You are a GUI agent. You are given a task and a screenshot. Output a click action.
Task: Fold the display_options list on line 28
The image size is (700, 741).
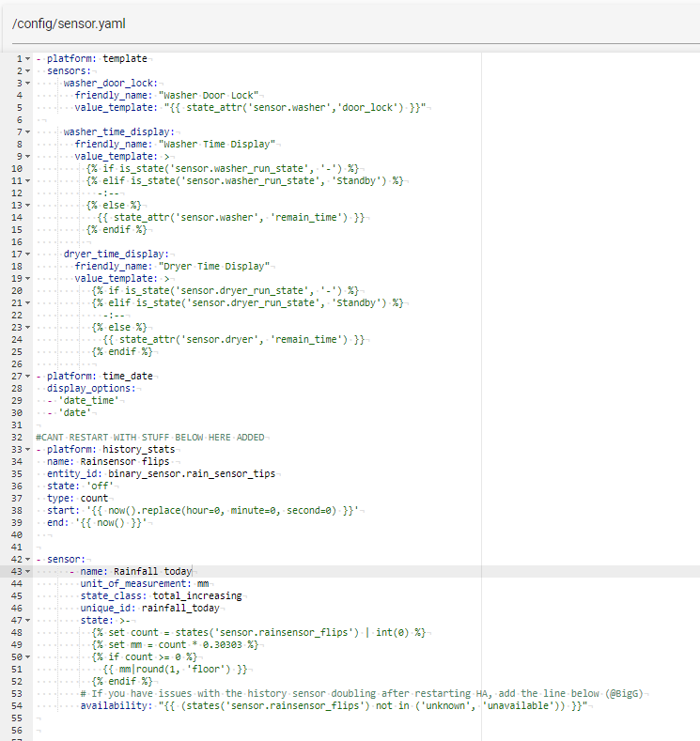click(27, 388)
